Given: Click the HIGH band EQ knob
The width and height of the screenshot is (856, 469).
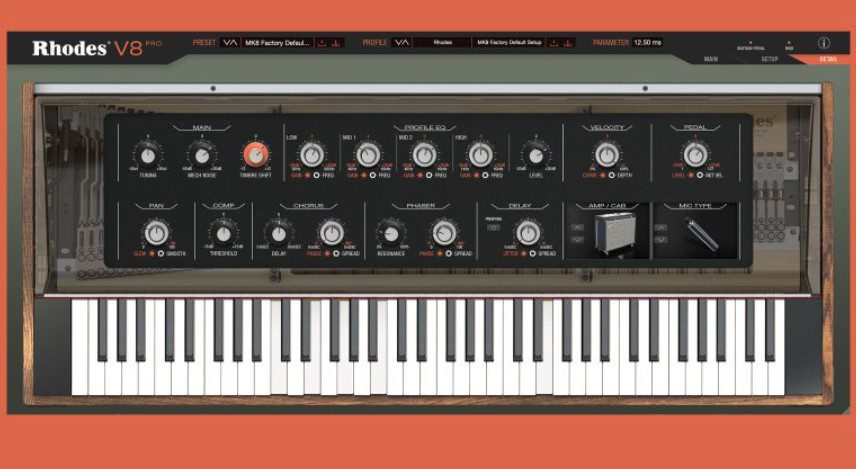Looking at the screenshot, I should click(x=480, y=155).
